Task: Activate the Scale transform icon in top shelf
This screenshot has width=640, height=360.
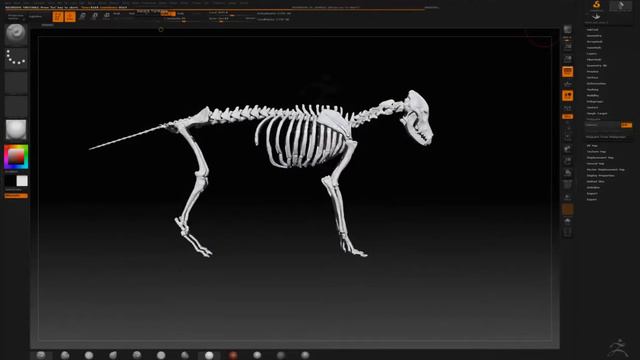Action: 95,16
